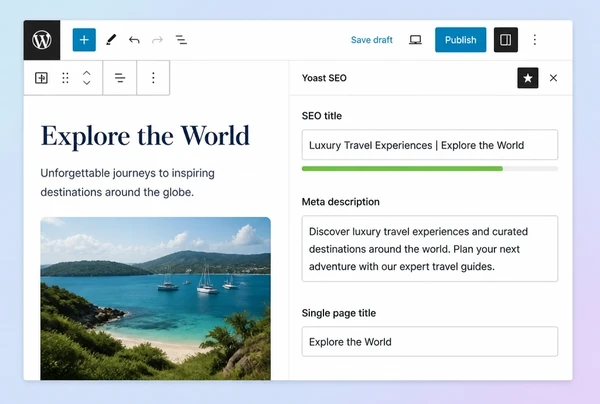Image resolution: width=600 pixels, height=404 pixels.
Task: Open block toolbar more options
Action: coord(153,78)
